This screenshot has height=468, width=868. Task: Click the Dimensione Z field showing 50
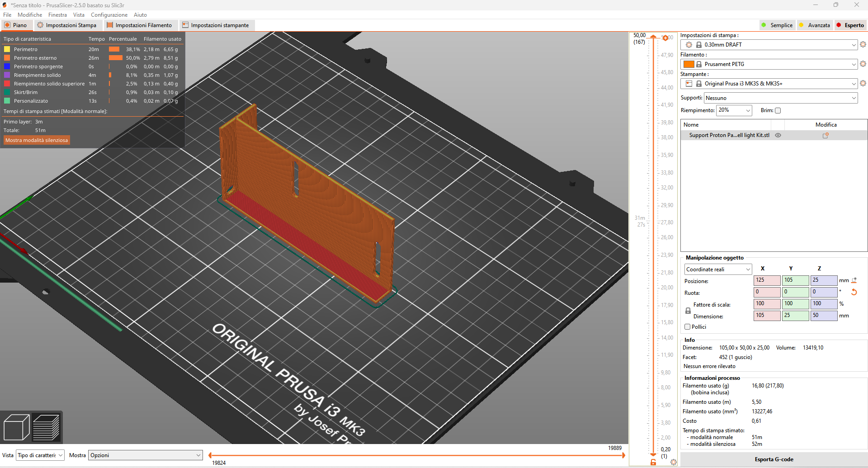(x=824, y=316)
